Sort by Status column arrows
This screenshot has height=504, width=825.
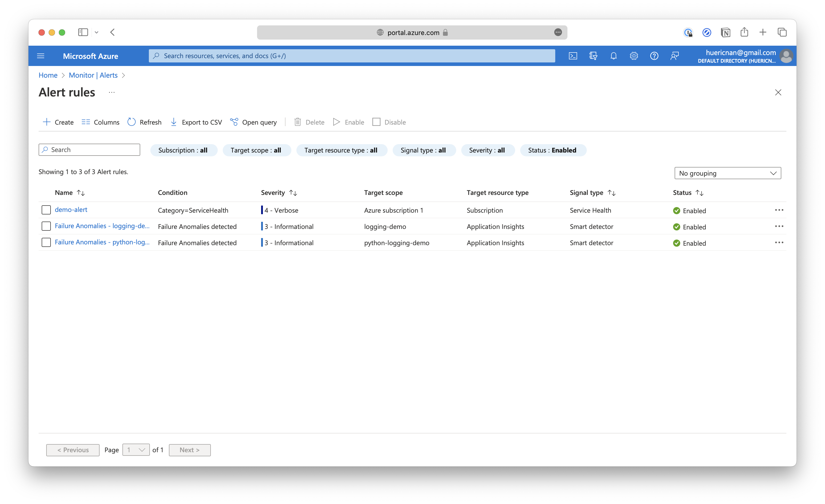699,193
